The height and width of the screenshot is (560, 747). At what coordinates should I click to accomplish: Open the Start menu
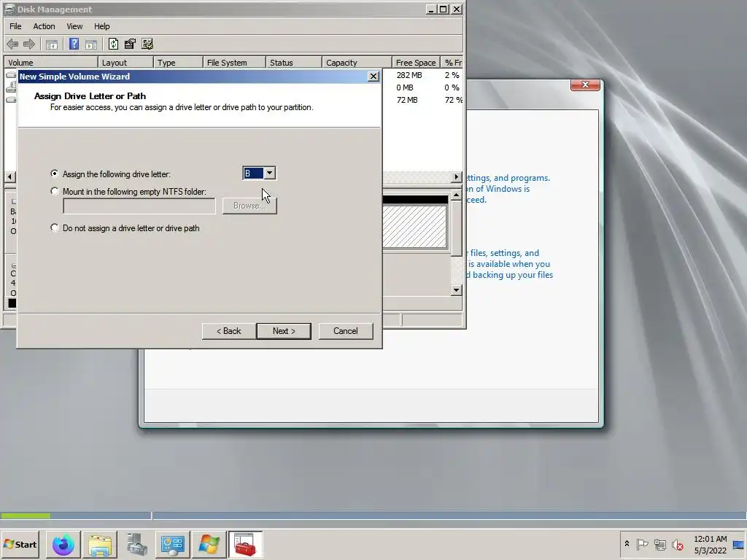(x=20, y=544)
